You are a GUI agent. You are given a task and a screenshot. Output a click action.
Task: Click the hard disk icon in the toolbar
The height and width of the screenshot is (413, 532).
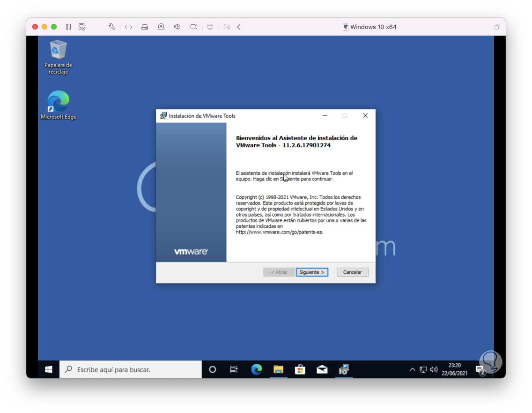(145, 27)
